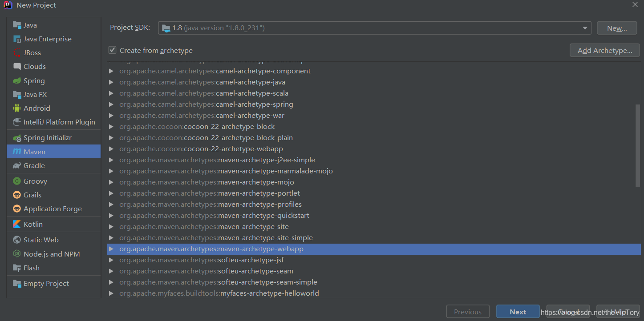644x321 pixels.
Task: Select camel-archetype-war archetype
Action: [374, 116]
